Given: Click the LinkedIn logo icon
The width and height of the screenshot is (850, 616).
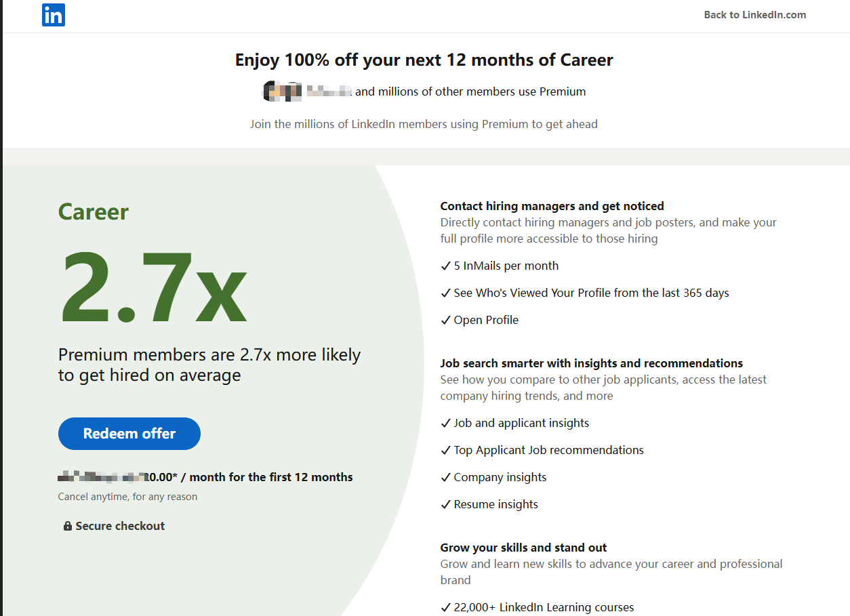Looking at the screenshot, I should point(54,15).
